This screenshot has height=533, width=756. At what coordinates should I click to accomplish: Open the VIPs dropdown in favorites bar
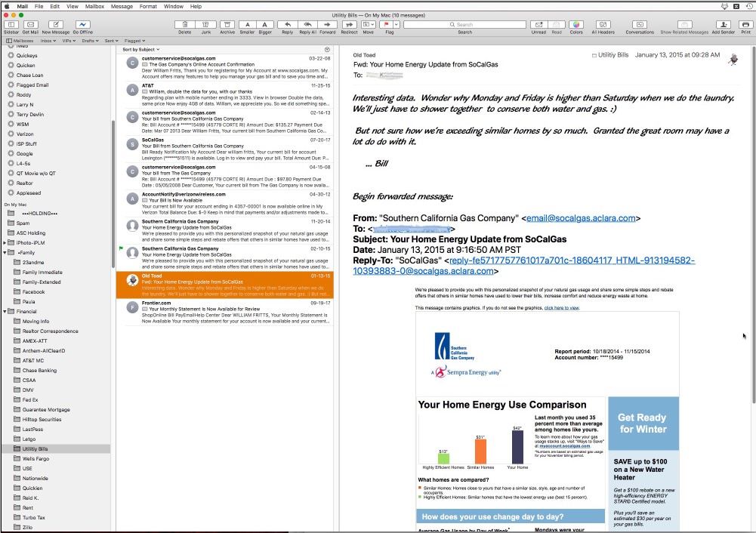coord(69,41)
